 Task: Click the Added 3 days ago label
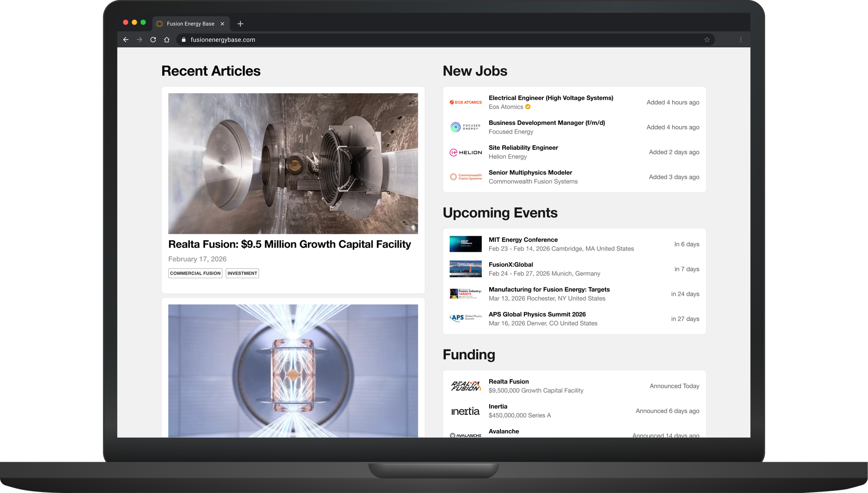[674, 177]
